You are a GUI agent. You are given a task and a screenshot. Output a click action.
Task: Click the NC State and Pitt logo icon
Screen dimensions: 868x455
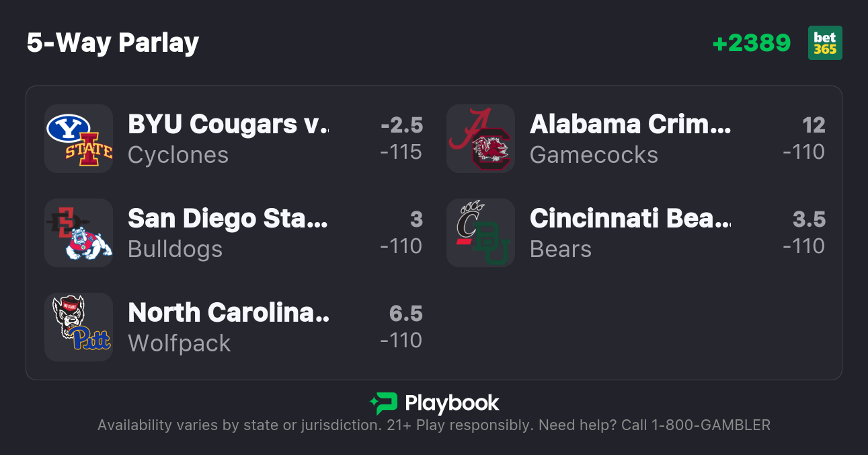(x=79, y=327)
